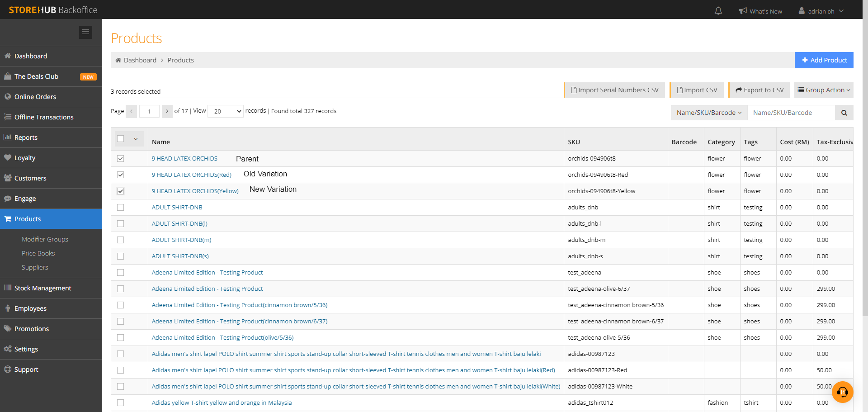Uncheck the 9 HEAD LATEX ORCHIDS parent row
The image size is (868, 412).
(121, 159)
